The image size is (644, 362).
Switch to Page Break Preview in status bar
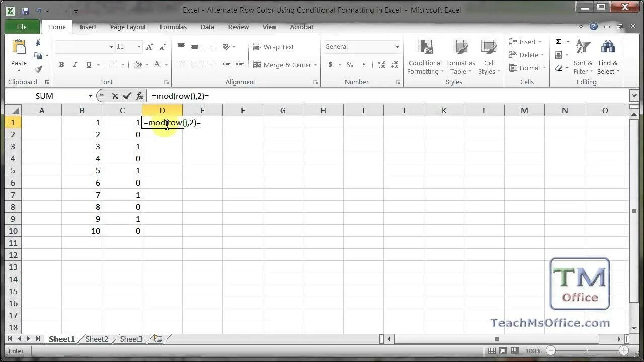[x=515, y=351]
